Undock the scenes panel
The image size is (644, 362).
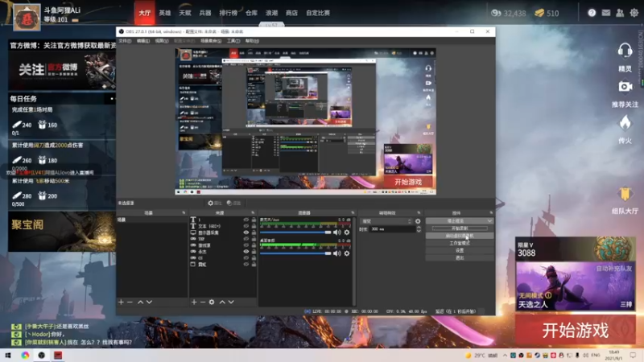184,213
